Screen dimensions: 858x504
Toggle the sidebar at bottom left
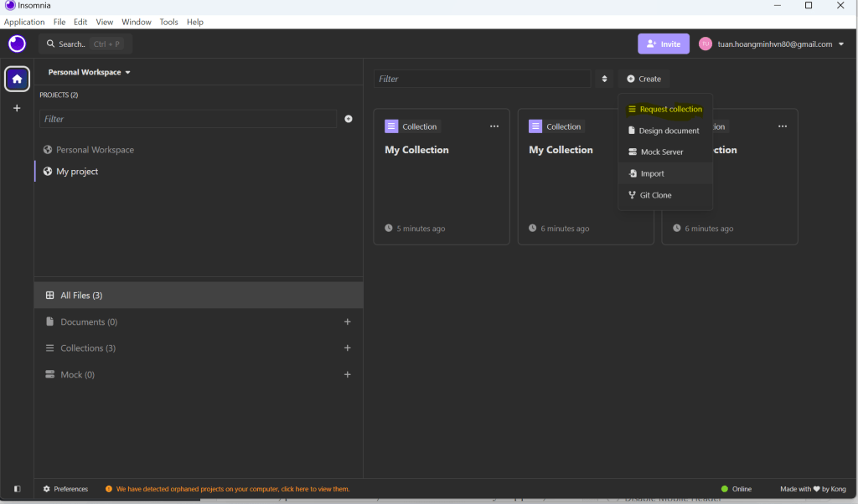(17, 489)
